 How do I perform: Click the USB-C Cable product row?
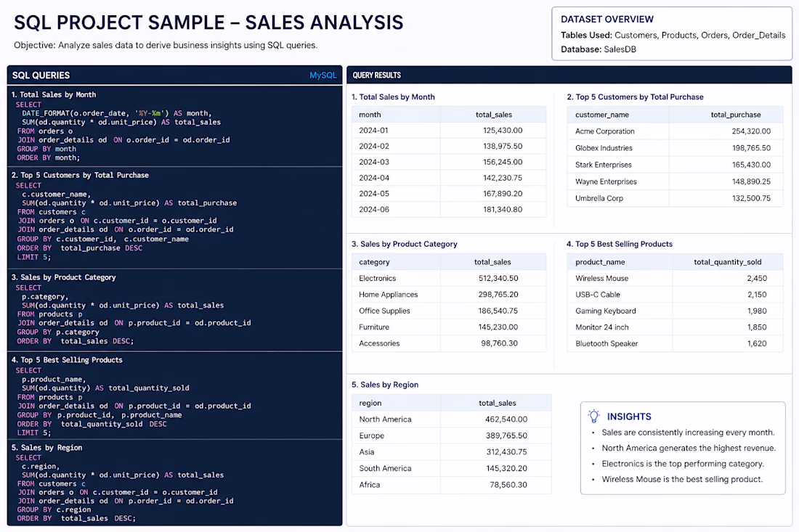[675, 294]
